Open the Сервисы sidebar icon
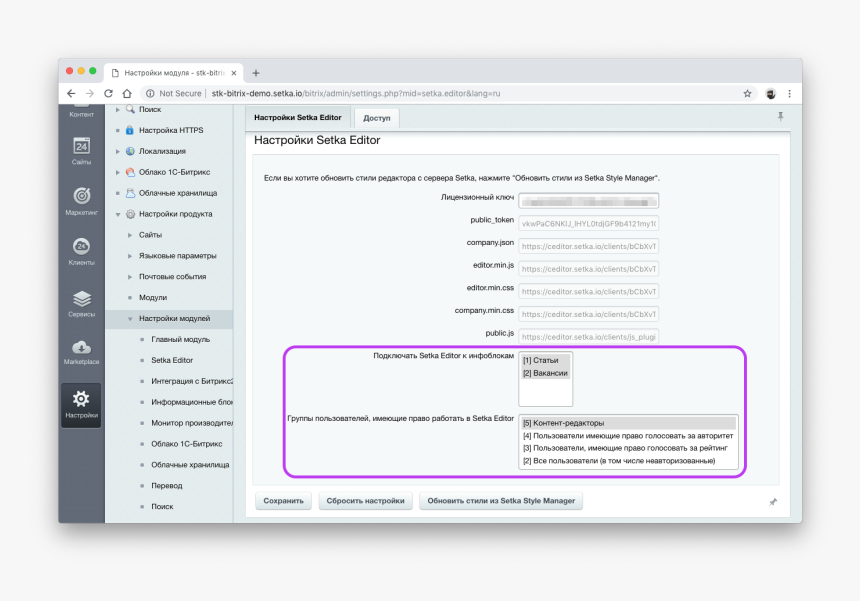The width and height of the screenshot is (860, 601). tap(82, 298)
